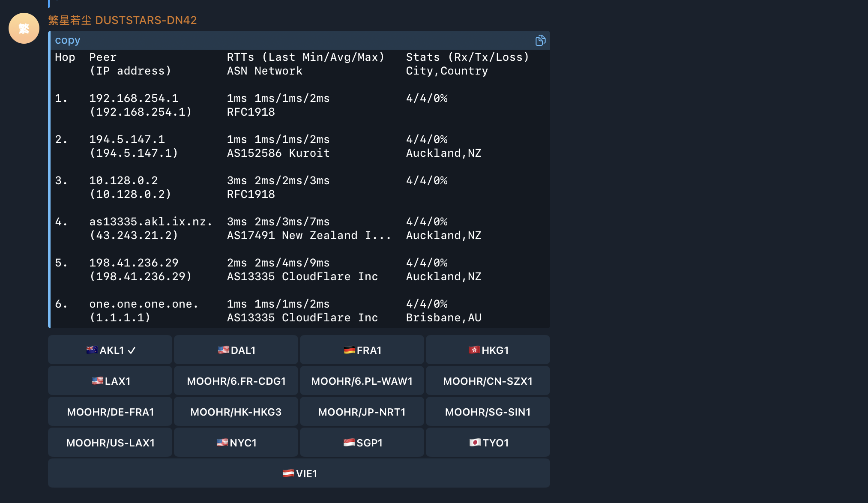The height and width of the screenshot is (503, 868).
Task: Choose MOOHR/SG-SIN1 node
Action: pyautogui.click(x=488, y=412)
